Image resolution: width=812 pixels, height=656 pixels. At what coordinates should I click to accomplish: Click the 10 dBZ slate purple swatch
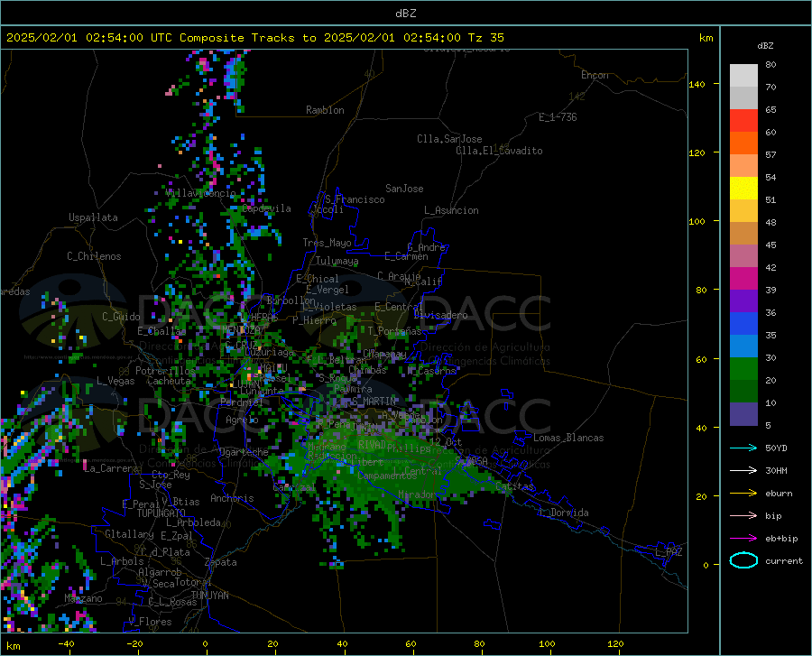(743, 414)
